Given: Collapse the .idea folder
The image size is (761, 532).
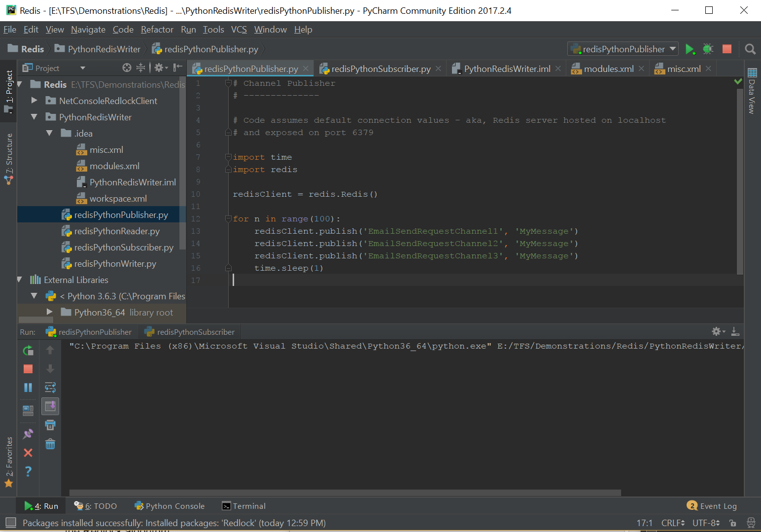Looking at the screenshot, I should [x=49, y=133].
